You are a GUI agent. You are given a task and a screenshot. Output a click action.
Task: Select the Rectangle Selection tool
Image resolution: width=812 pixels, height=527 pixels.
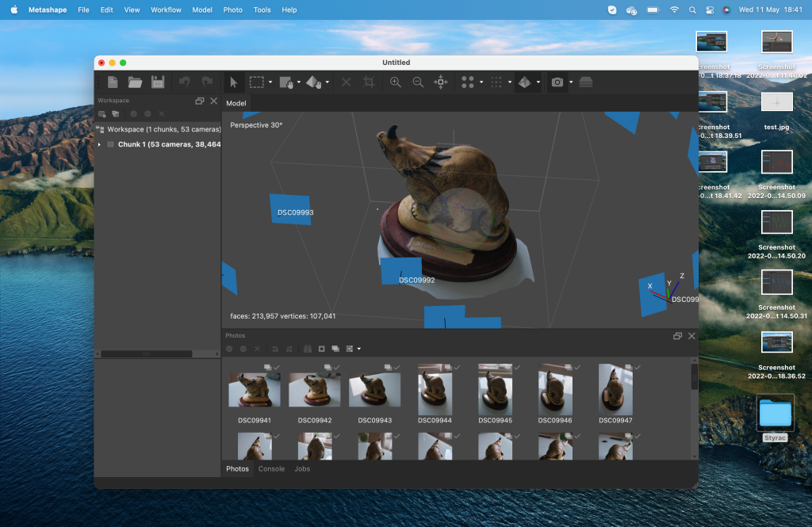(258, 82)
